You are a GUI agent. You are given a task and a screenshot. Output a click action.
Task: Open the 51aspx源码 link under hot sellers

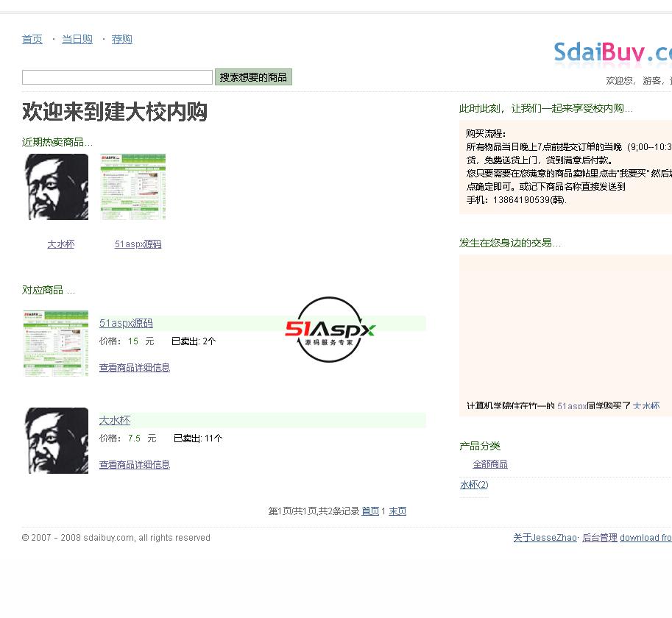coord(138,244)
